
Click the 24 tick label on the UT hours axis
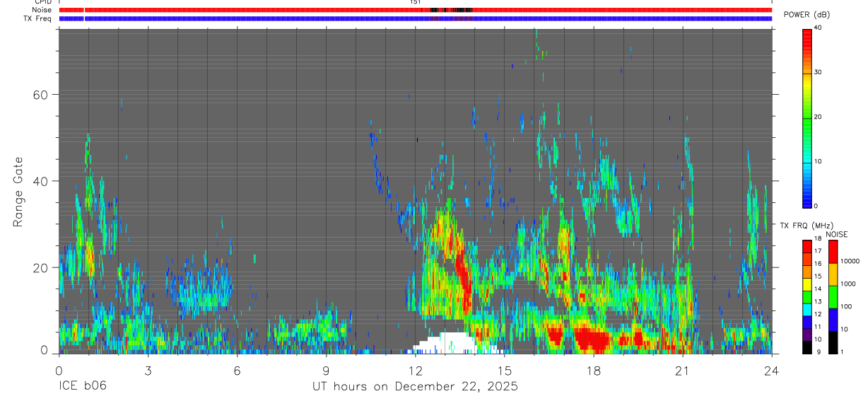tap(772, 370)
